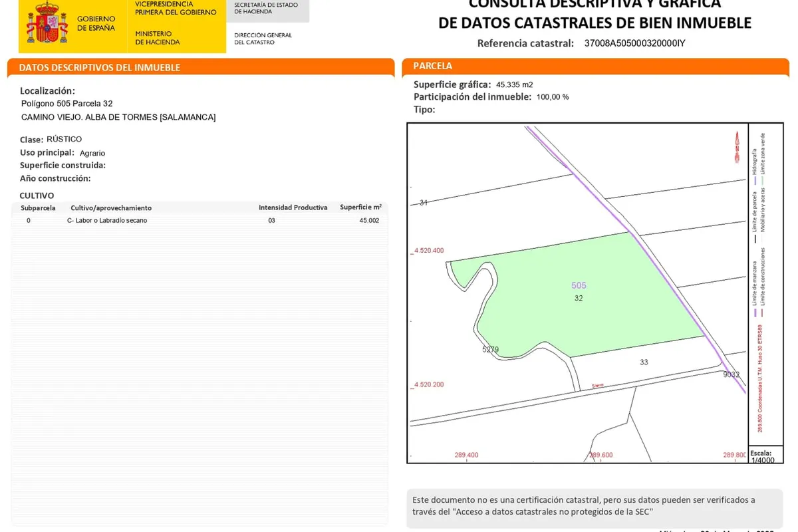The image size is (798, 532).
Task: Select the "Agrario" use value
Action: pos(92,153)
